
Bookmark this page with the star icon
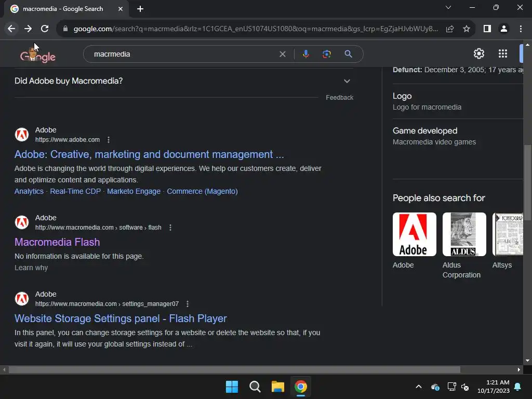point(467,29)
